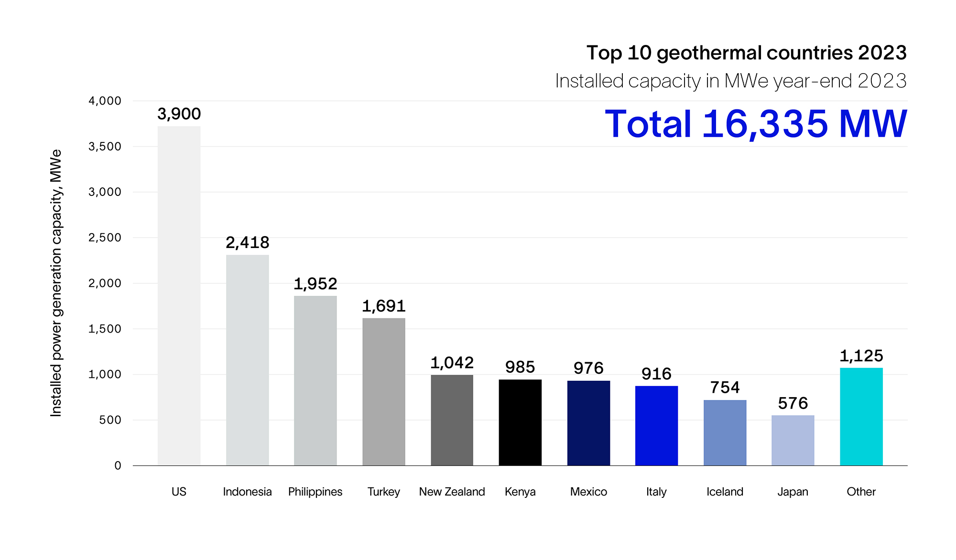Image resolution: width=956 pixels, height=560 pixels.
Task: Click the US axis label
Action: pos(179,492)
